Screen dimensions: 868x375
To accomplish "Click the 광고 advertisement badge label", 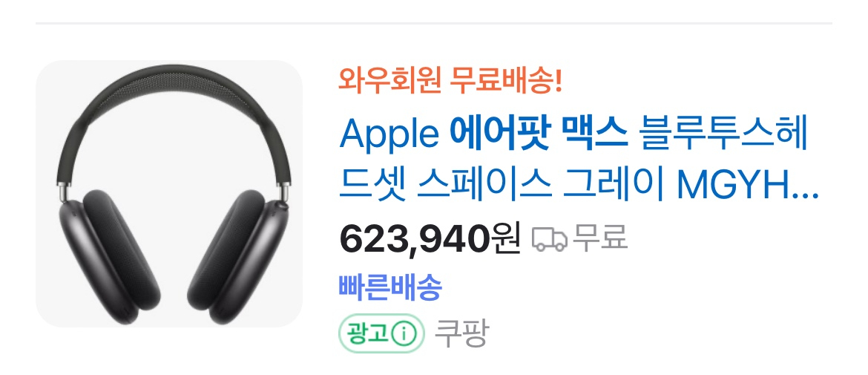I will (381, 334).
